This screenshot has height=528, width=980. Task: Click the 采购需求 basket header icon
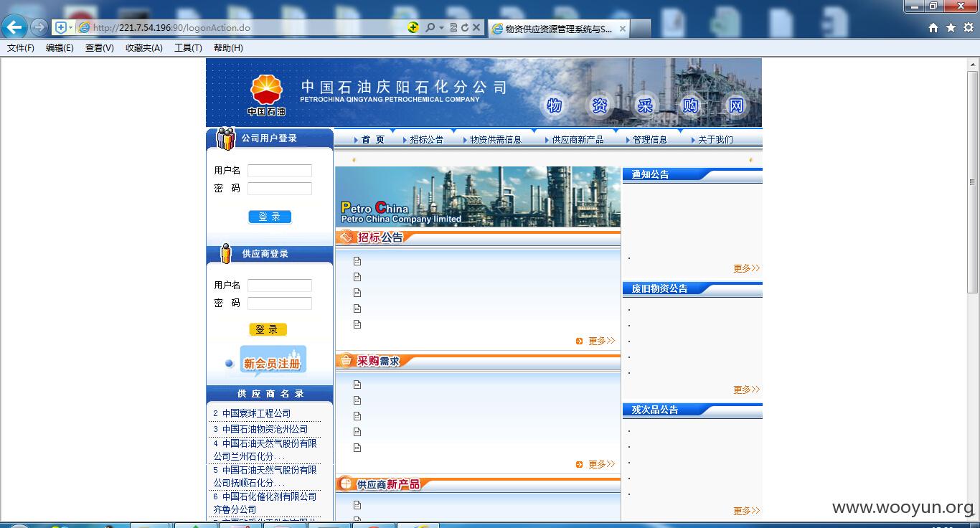point(347,361)
